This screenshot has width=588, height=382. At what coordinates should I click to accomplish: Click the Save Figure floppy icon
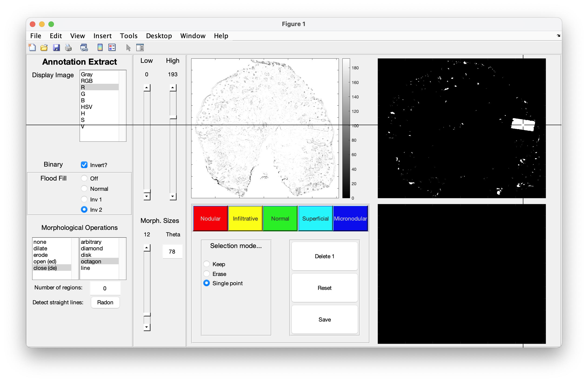click(x=56, y=47)
